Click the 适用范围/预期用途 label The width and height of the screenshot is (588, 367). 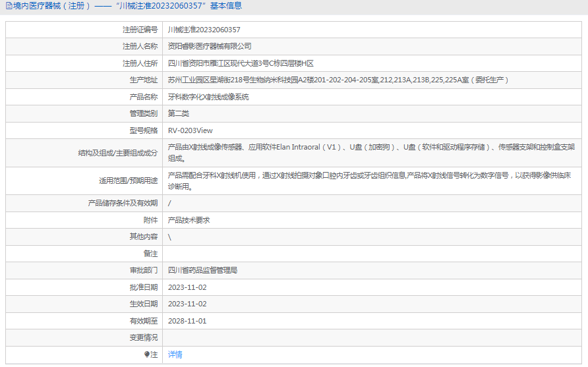pyautogui.click(x=129, y=181)
